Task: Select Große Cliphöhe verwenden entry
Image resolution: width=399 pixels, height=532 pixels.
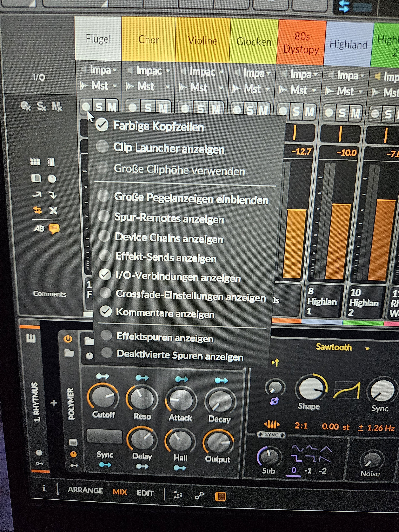Action: 171,169
